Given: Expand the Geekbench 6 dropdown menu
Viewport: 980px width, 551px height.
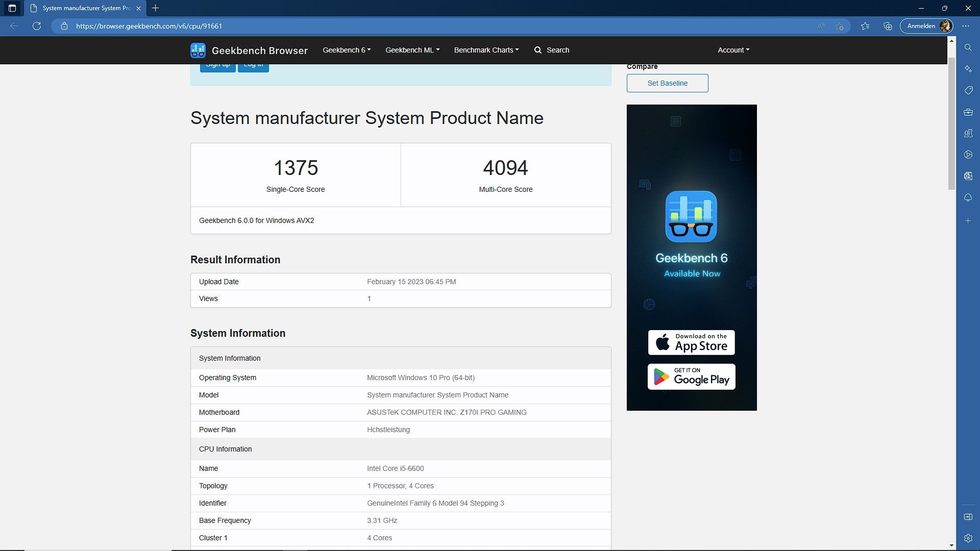Looking at the screenshot, I should 347,50.
